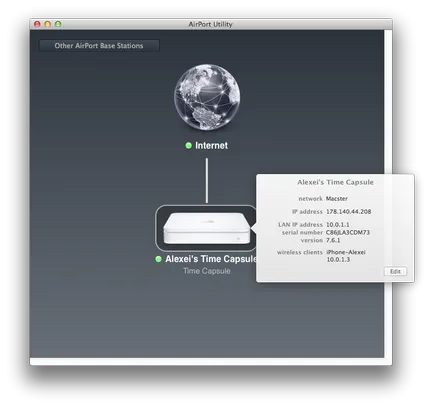Click the Alexei's Time Capsule label below the device
Screen dimensions: 434x407
click(211, 259)
